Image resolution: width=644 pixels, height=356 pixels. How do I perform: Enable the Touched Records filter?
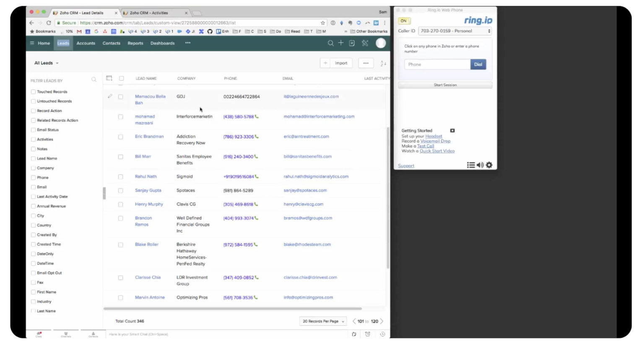click(x=33, y=91)
